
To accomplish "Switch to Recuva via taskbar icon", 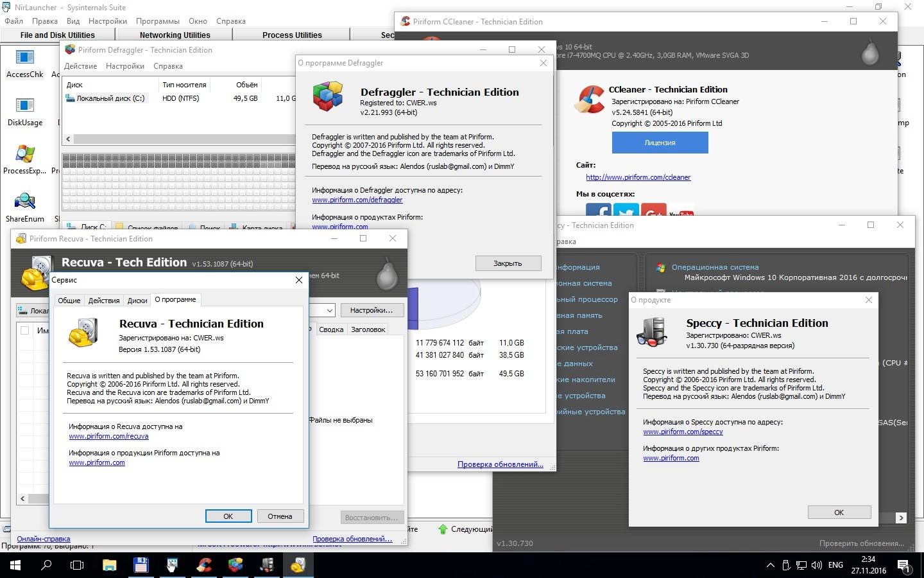I will click(298, 565).
